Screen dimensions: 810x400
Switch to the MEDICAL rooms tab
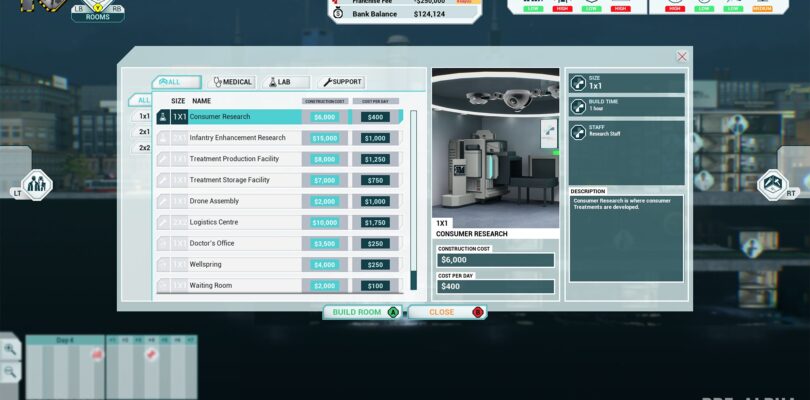pos(232,82)
